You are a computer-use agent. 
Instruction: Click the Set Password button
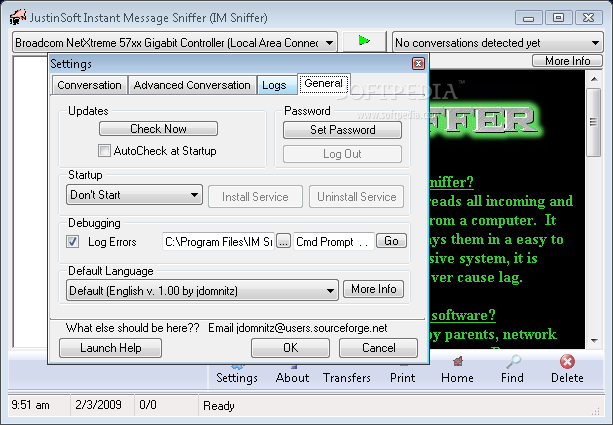pyautogui.click(x=342, y=130)
